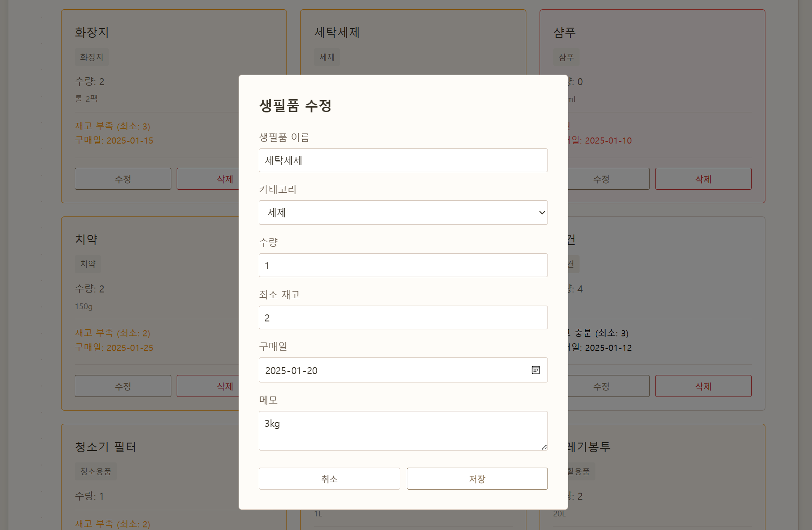The width and height of the screenshot is (812, 530).
Task: Click the 세제 tag on 세탁세제 card
Action: pyautogui.click(x=327, y=57)
